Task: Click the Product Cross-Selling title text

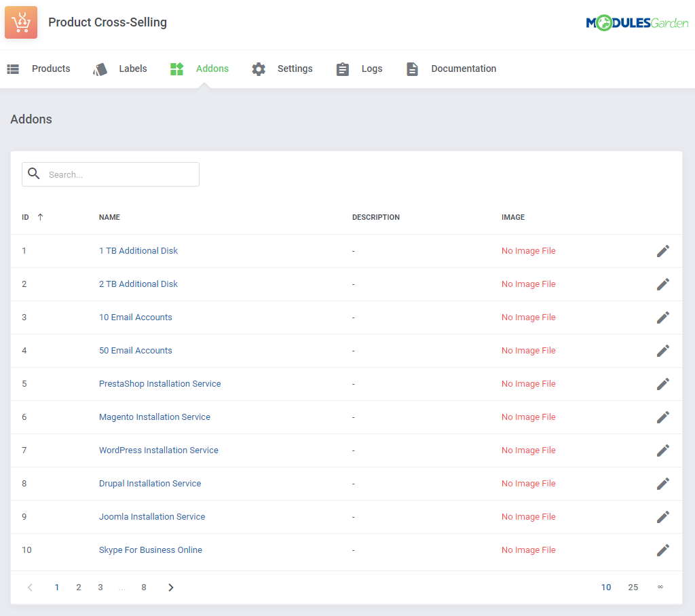Action: point(108,22)
